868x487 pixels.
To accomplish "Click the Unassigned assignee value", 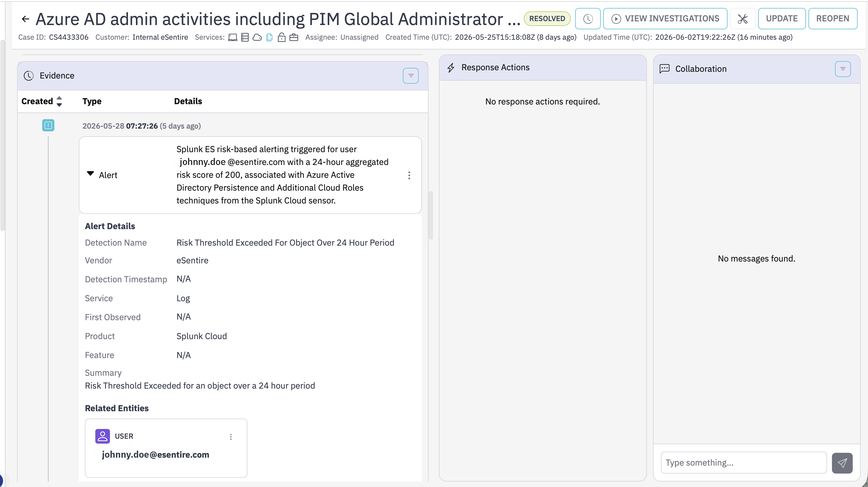I will 359,37.
